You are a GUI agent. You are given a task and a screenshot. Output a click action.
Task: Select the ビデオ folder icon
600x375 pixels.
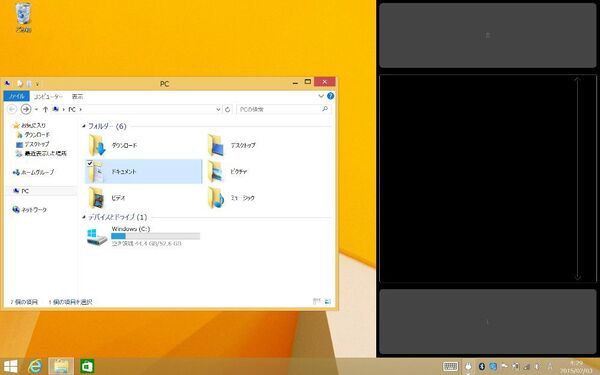click(97, 198)
